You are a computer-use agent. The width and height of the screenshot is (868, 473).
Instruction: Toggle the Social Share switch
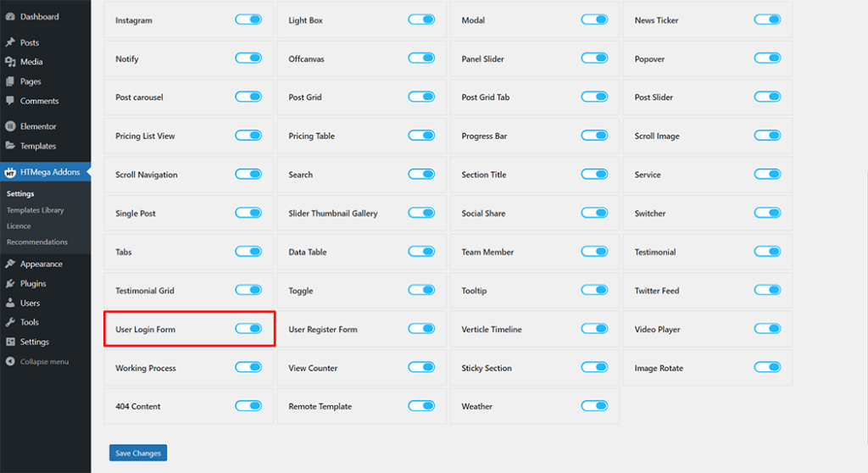coord(594,212)
